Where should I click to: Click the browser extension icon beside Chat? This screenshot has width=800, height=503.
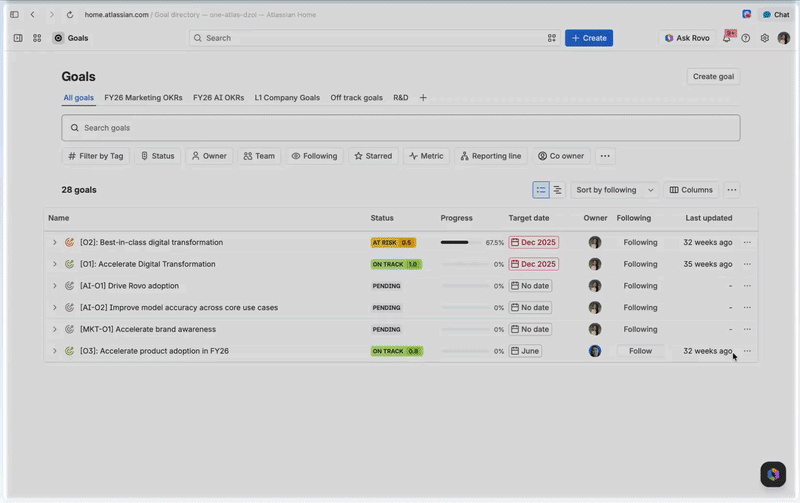(x=746, y=14)
